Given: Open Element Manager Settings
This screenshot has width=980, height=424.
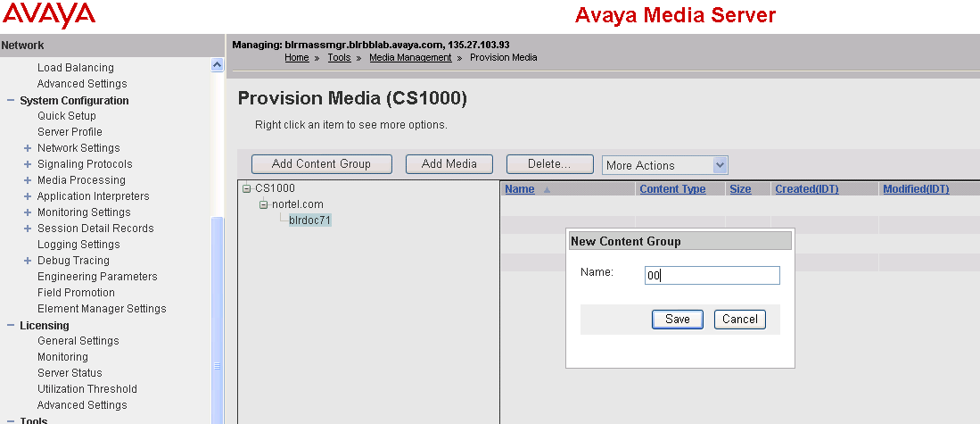Looking at the screenshot, I should coord(102,309).
